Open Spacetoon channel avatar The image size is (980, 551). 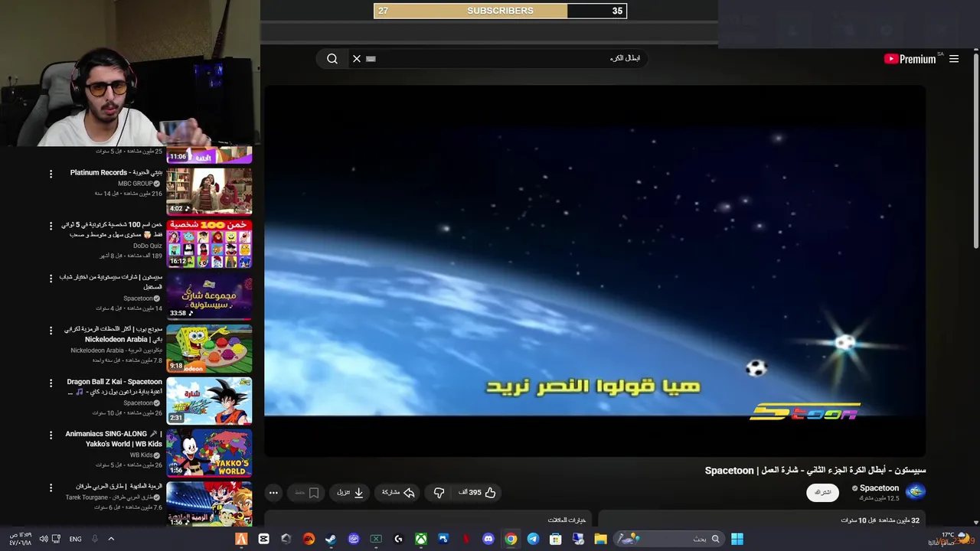point(916,492)
